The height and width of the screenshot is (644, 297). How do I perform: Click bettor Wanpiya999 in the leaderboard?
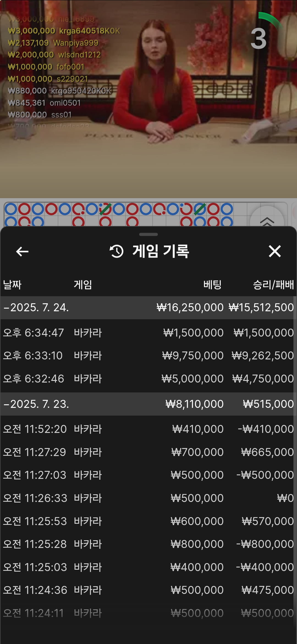(76, 43)
